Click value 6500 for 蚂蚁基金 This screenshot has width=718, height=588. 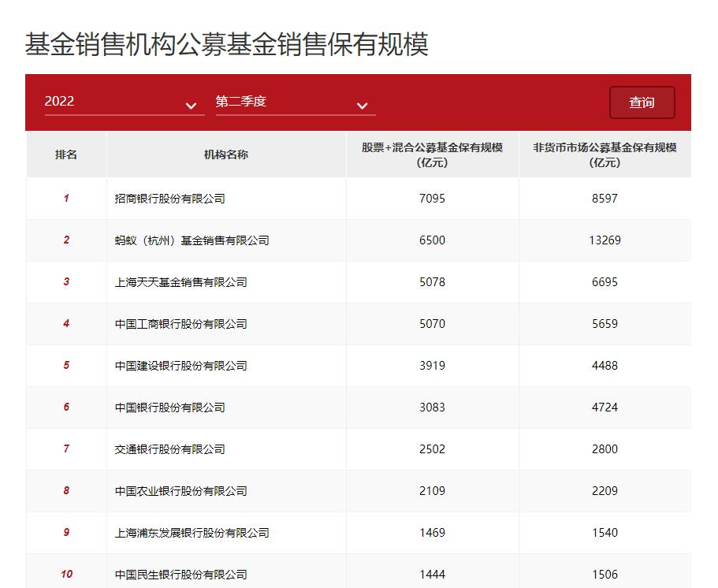[x=432, y=240]
